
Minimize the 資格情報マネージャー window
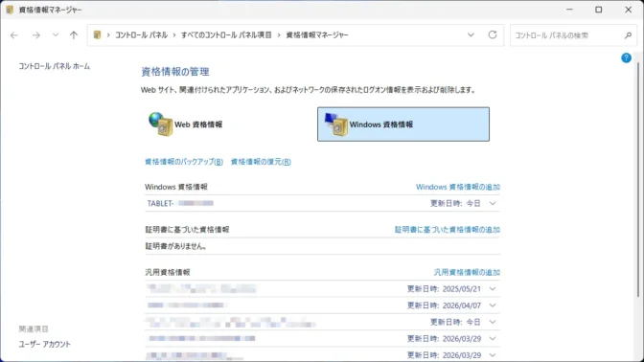(x=569, y=10)
